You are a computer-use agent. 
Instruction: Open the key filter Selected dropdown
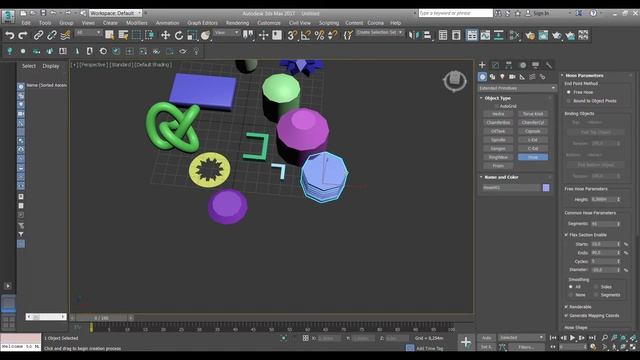[x=522, y=338]
